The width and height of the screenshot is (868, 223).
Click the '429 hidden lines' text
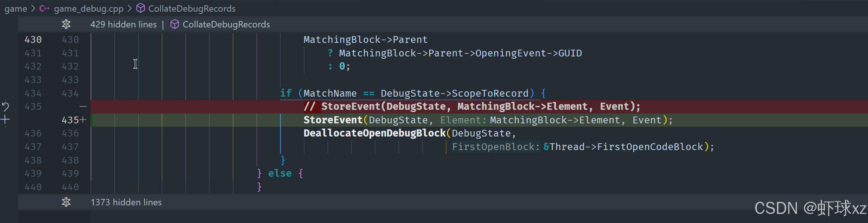123,24
